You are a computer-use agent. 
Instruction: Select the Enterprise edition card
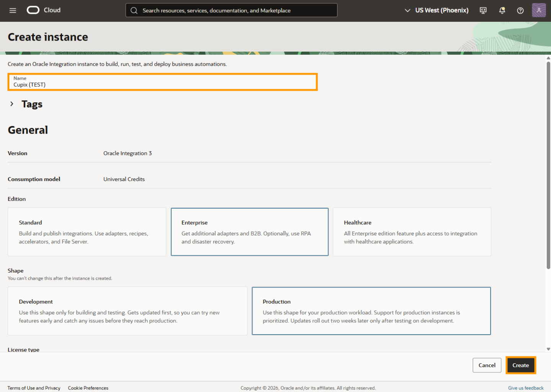coord(249,232)
